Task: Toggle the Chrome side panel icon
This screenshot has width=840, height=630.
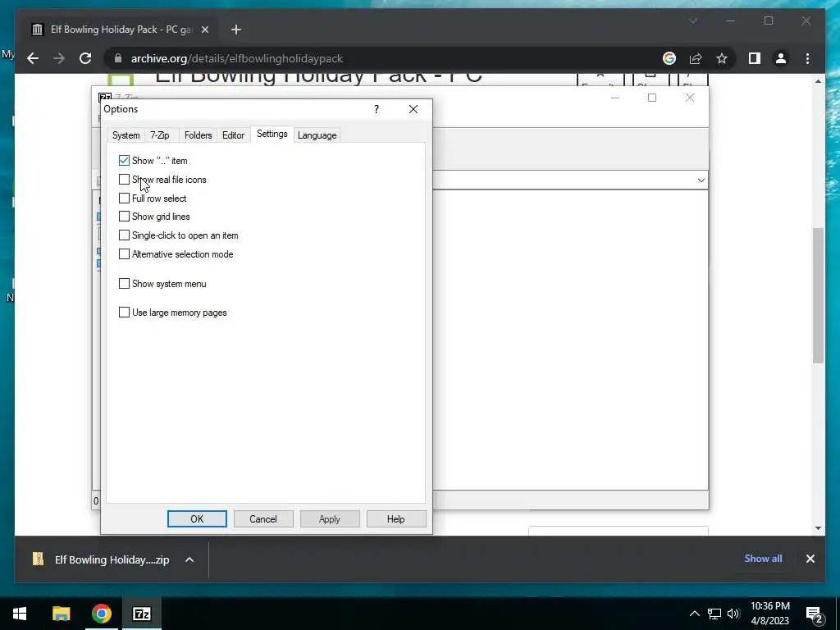Action: tap(755, 58)
